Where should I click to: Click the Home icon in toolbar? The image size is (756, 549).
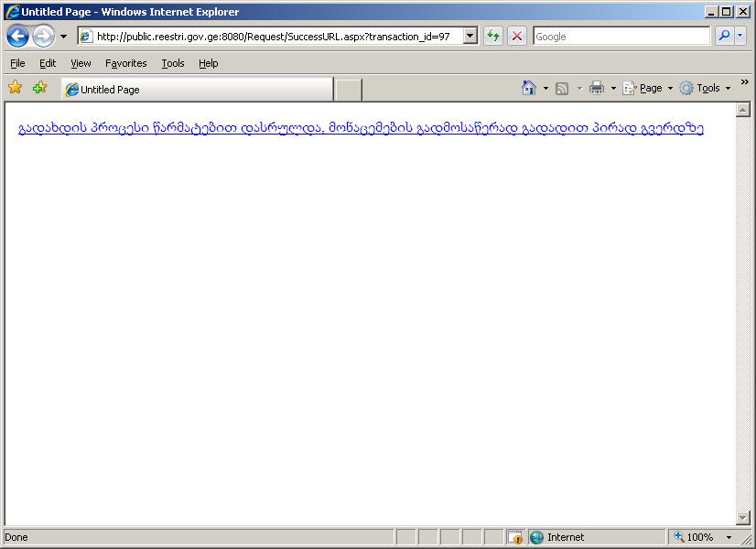529,88
